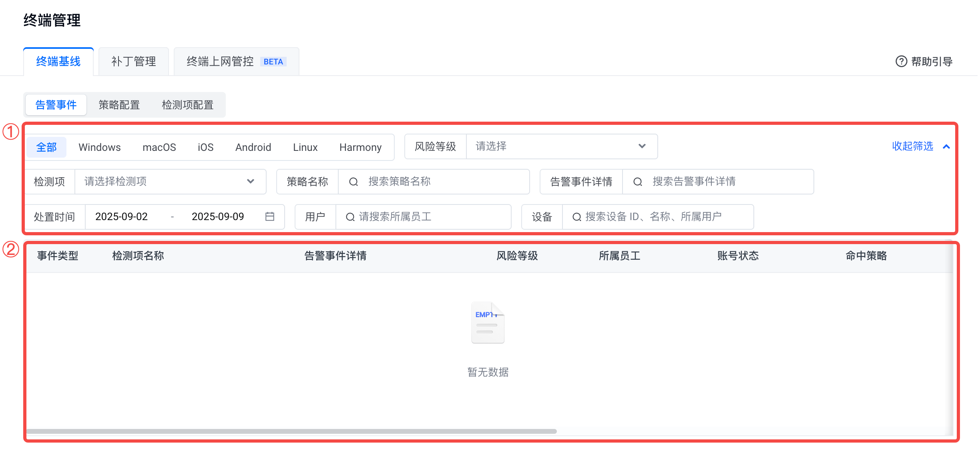The height and width of the screenshot is (473, 980).
Task: Click the table horizontal scrollbar
Action: [291, 431]
